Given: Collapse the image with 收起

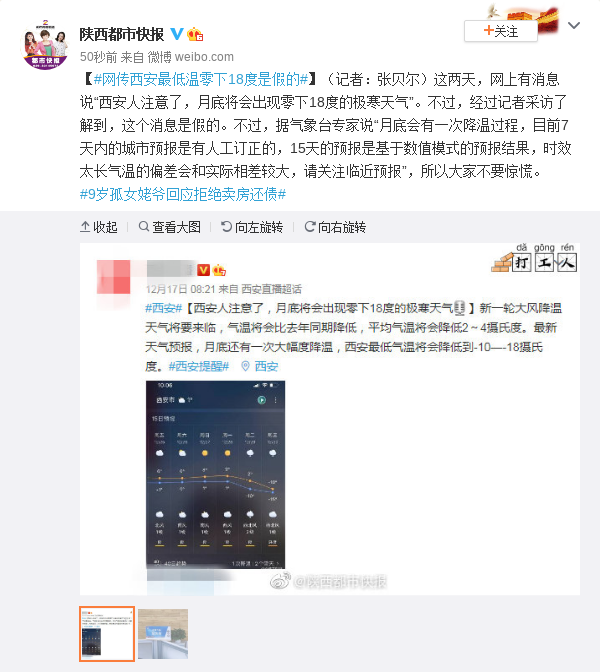Looking at the screenshot, I should pyautogui.click(x=99, y=227).
